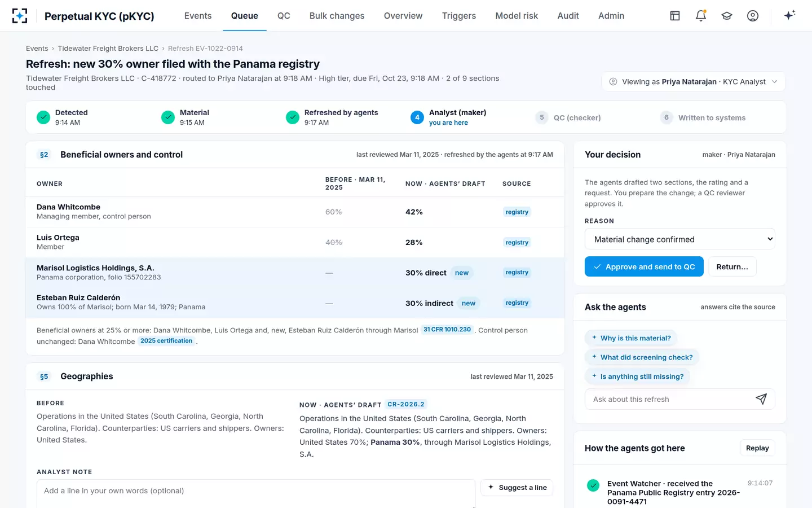The height and width of the screenshot is (508, 812).
Task: Ask 'Why is this material?'
Action: click(x=631, y=338)
